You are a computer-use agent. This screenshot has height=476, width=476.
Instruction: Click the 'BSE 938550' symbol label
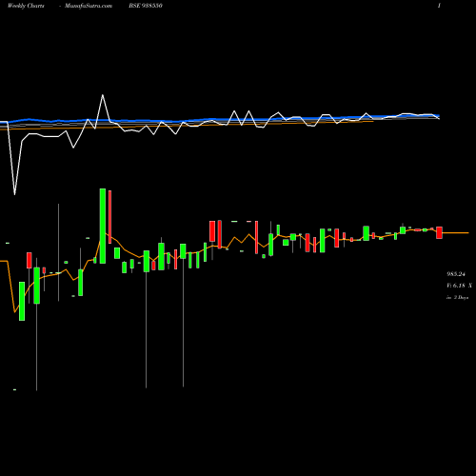point(146,6)
